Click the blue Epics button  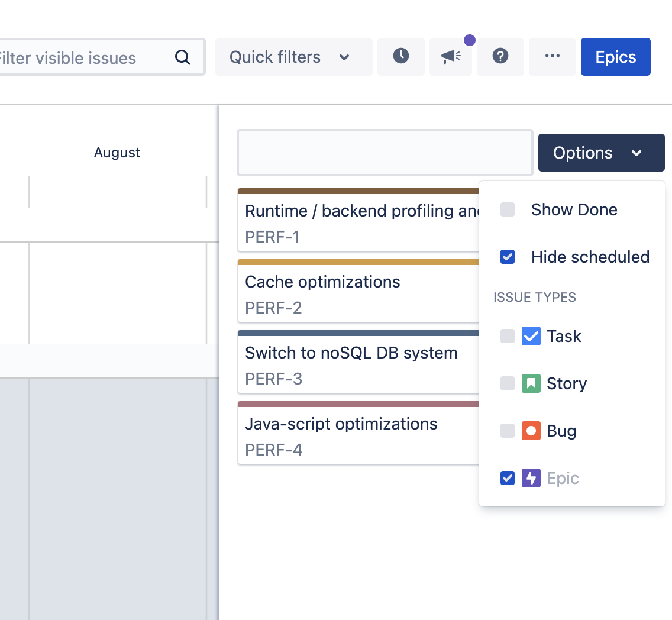click(615, 57)
